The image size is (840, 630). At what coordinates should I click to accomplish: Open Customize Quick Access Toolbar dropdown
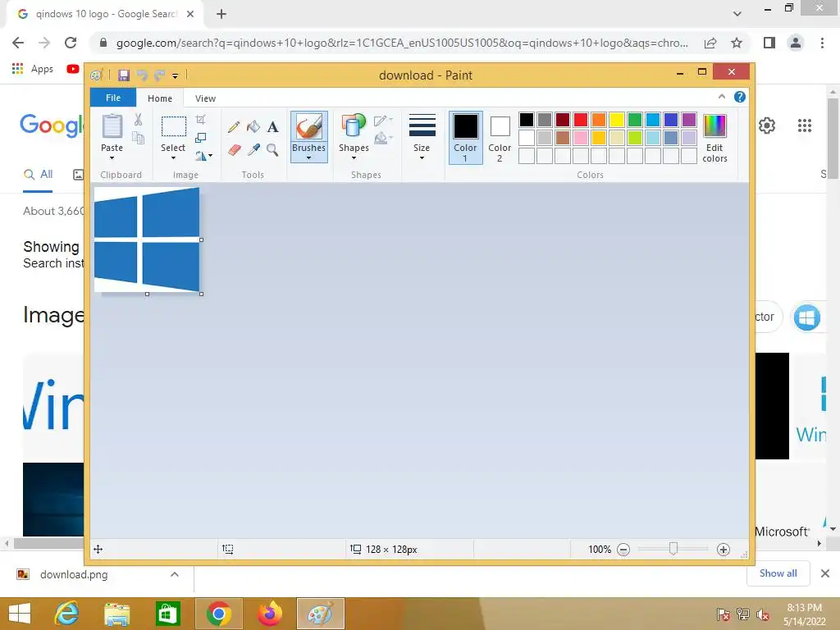176,76
